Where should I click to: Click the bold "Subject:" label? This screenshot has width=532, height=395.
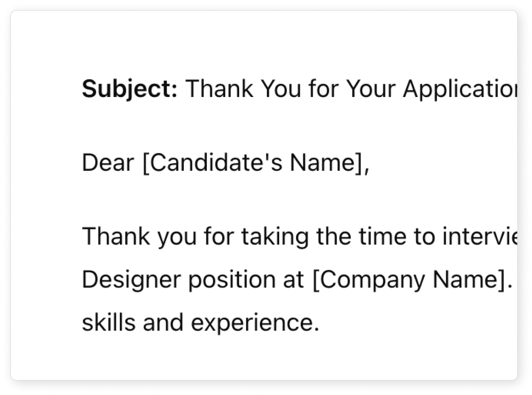coord(130,89)
